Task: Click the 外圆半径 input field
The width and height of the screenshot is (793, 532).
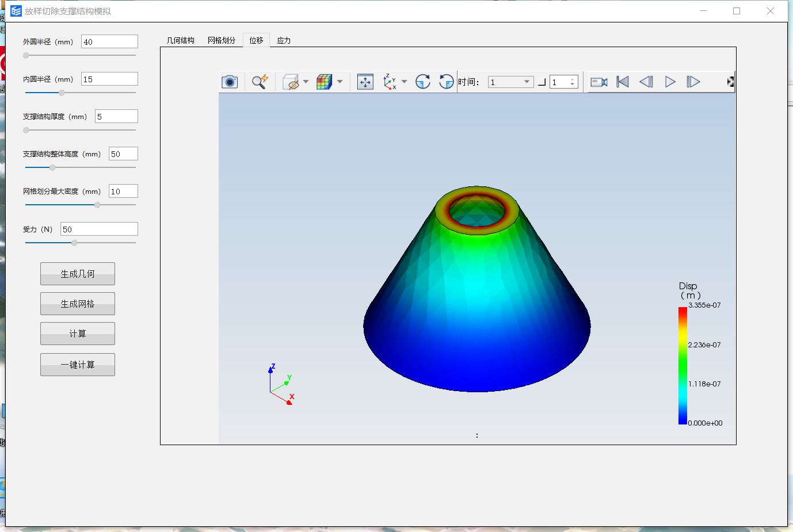Action: 109,42
